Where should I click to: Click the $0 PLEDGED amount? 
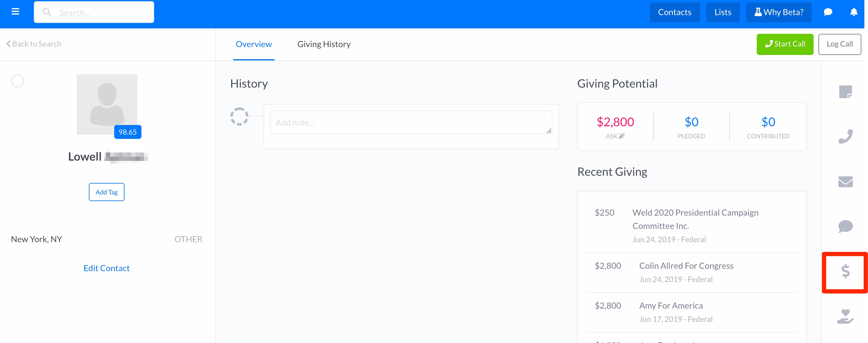tap(691, 122)
